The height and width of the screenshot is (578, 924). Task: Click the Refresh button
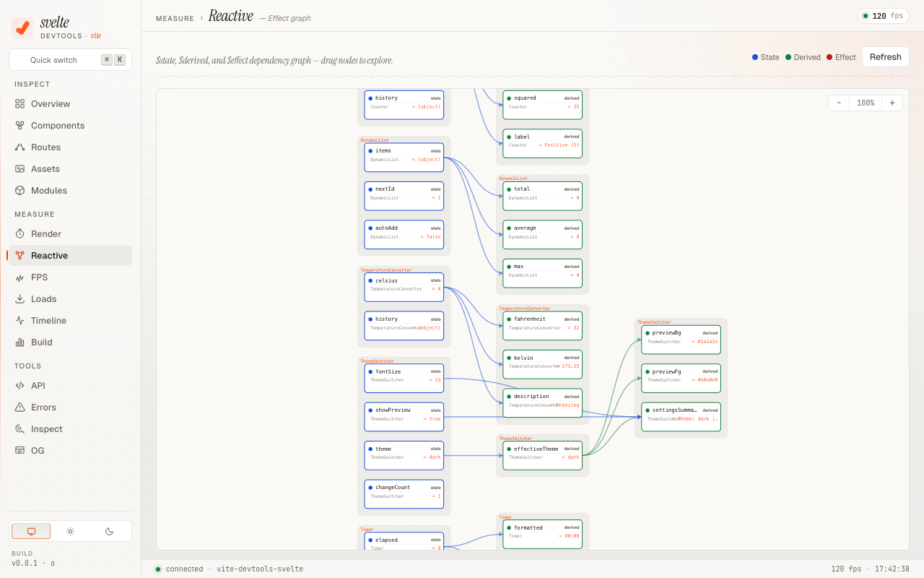tap(885, 57)
